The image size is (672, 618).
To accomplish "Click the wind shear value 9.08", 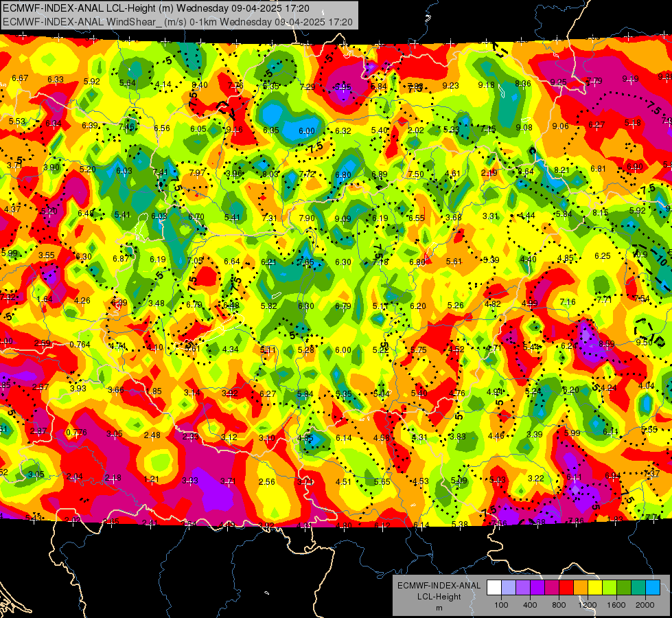I will coord(524,127).
